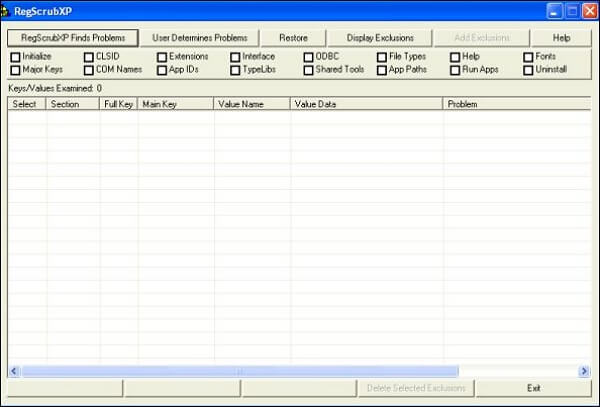Viewport: 600px width, 407px height.
Task: Show the Display Exclusions list
Action: coord(380,38)
